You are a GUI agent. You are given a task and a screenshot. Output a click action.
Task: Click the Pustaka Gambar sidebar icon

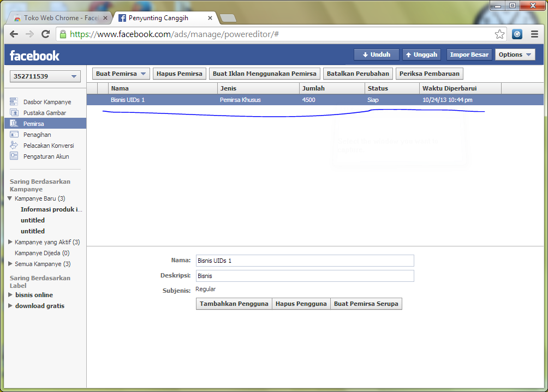click(x=14, y=112)
